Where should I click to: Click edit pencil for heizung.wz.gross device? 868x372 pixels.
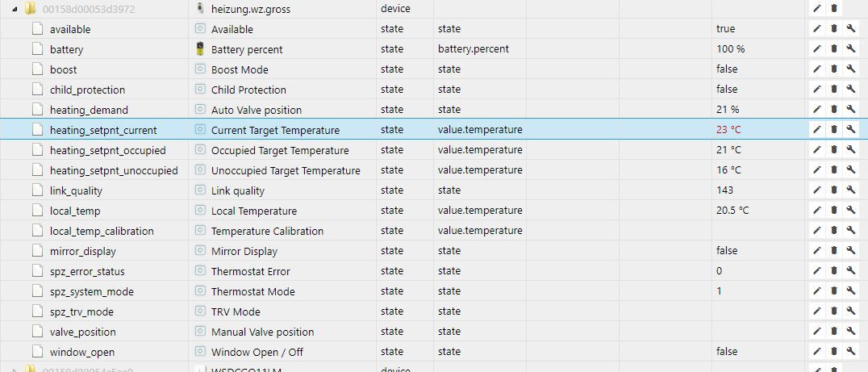pyautogui.click(x=817, y=9)
